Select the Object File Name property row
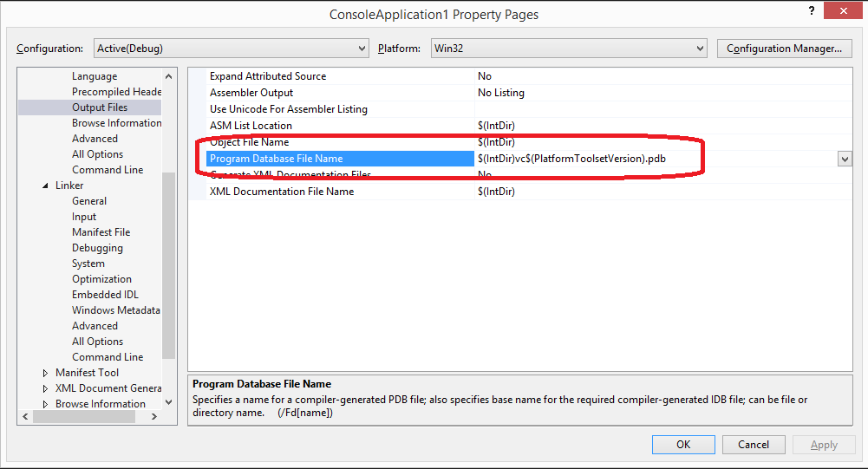This screenshot has width=868, height=469. click(249, 142)
